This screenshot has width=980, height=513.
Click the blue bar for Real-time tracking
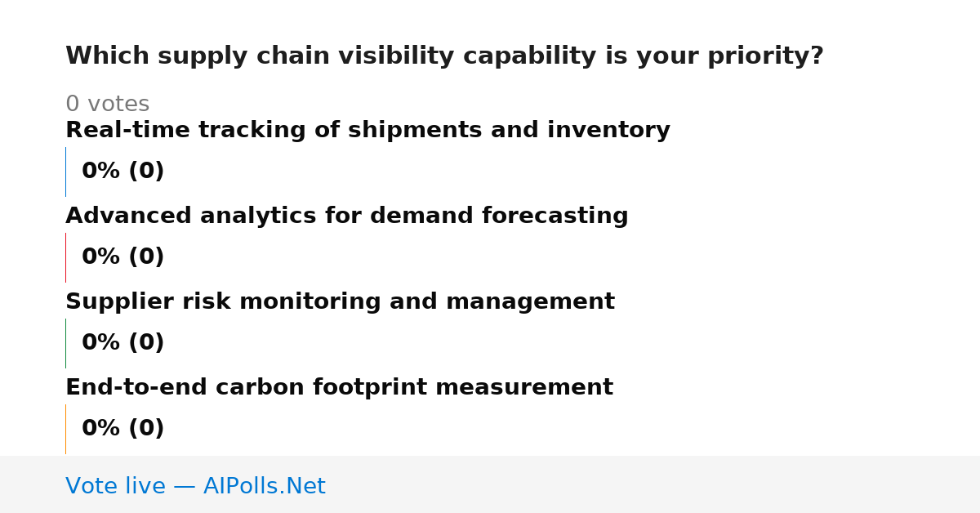(x=65, y=172)
